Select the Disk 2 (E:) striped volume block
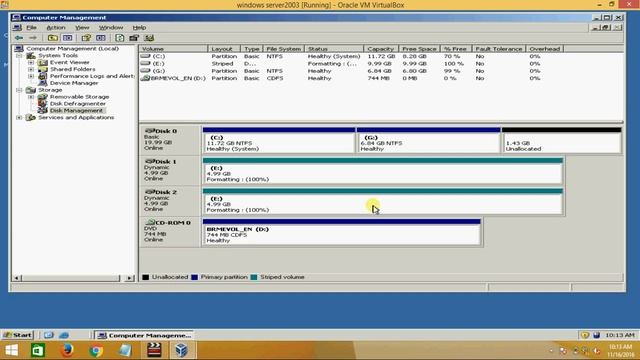The image size is (640, 360). (x=383, y=201)
